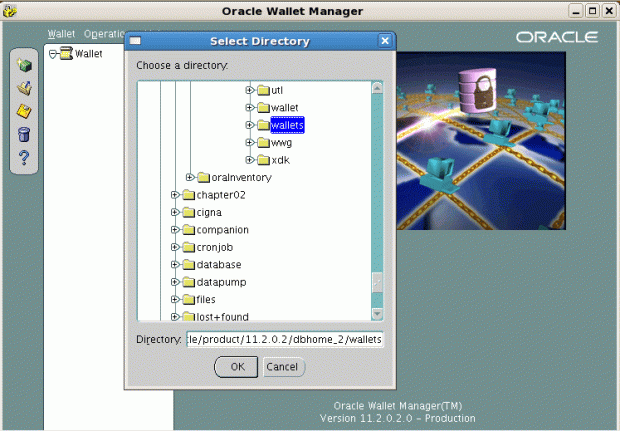The image size is (620, 431).
Task: Click the dialog window menu icon
Action: click(x=135, y=41)
